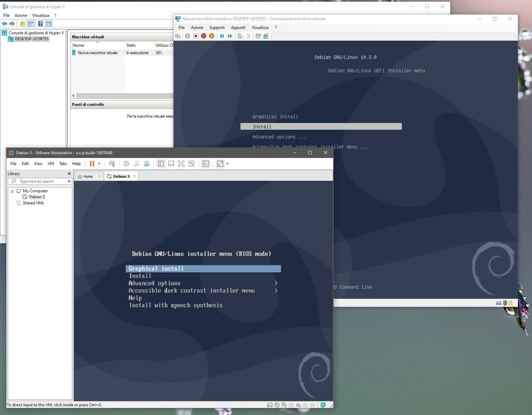Open the VM menu in VMware Workstation
The image size is (532, 415).
(x=51, y=164)
